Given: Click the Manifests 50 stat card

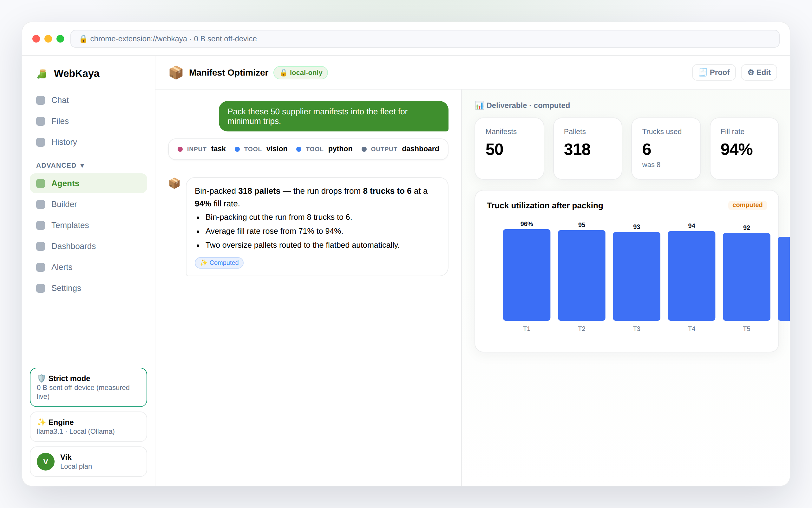Looking at the screenshot, I should click(x=509, y=149).
